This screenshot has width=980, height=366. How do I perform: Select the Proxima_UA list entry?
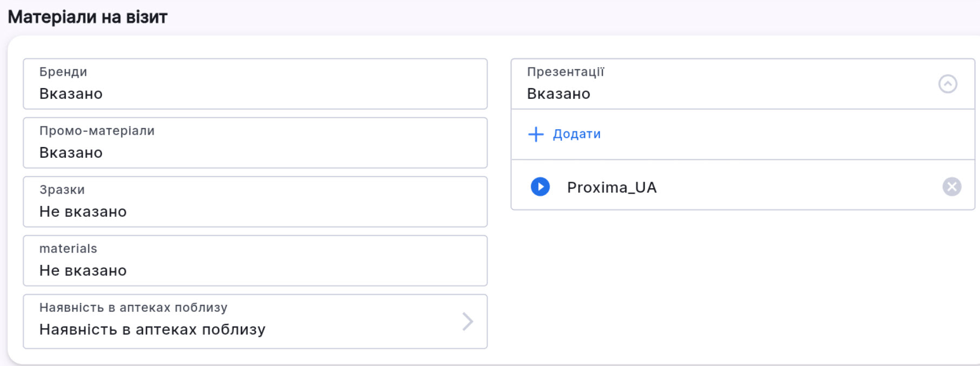612,187
